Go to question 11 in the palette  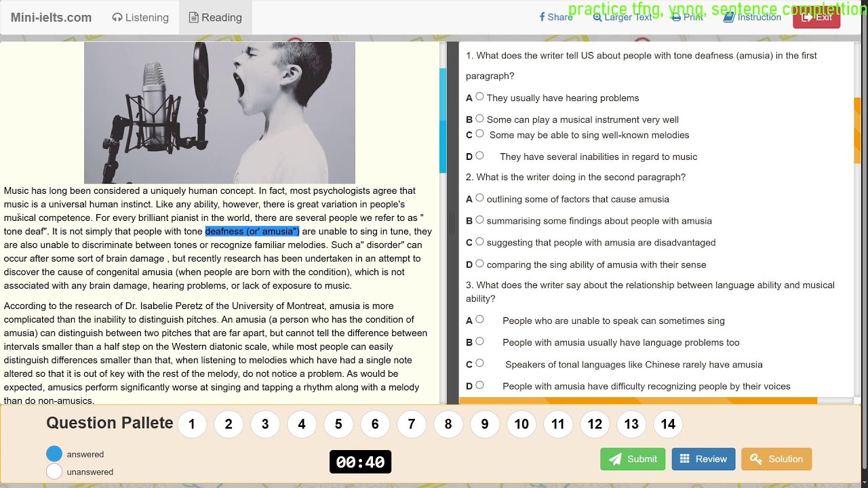(558, 424)
